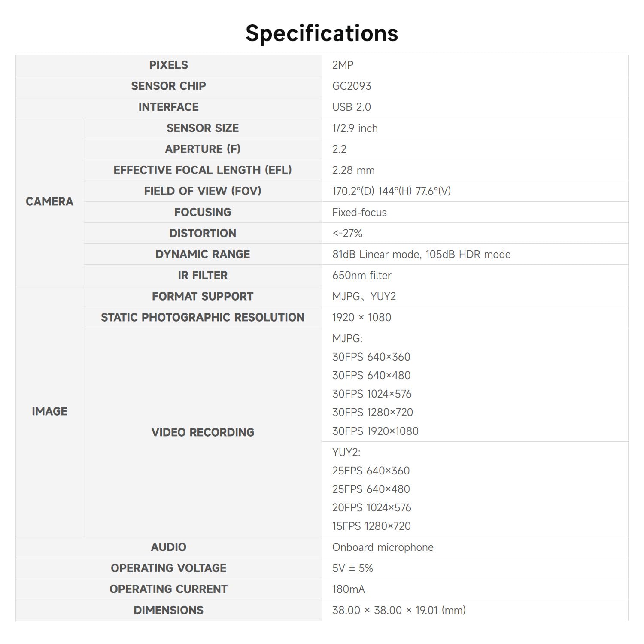Select the SENSOR SIZE label

coord(203,128)
